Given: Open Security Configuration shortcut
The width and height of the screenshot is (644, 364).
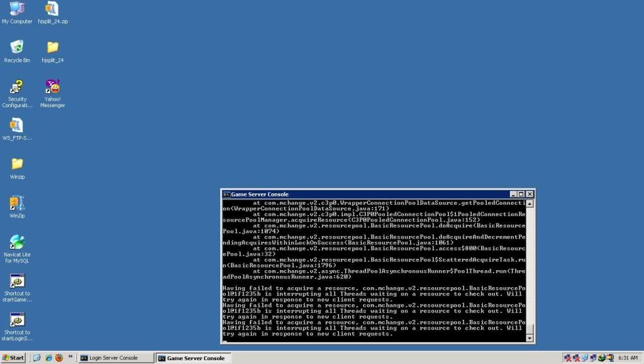Looking at the screenshot, I should click(x=17, y=87).
